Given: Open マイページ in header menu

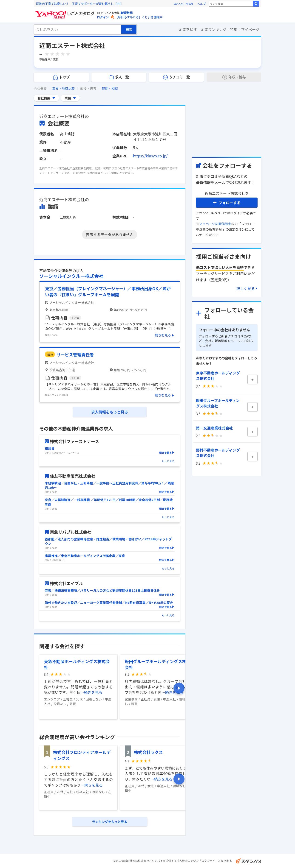Looking at the screenshot, I should click(x=250, y=30).
